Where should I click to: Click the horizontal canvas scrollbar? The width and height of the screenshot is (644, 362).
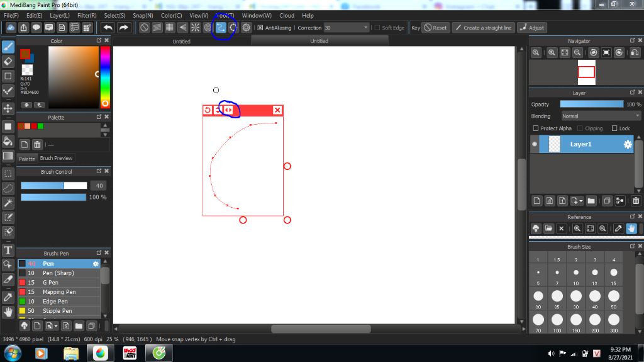click(x=321, y=329)
